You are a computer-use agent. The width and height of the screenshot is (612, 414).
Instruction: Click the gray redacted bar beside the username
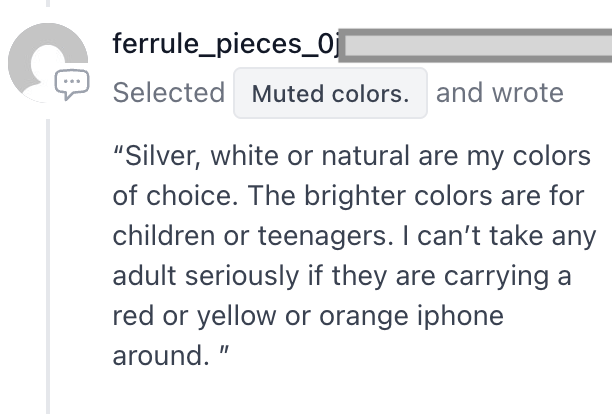(x=475, y=45)
